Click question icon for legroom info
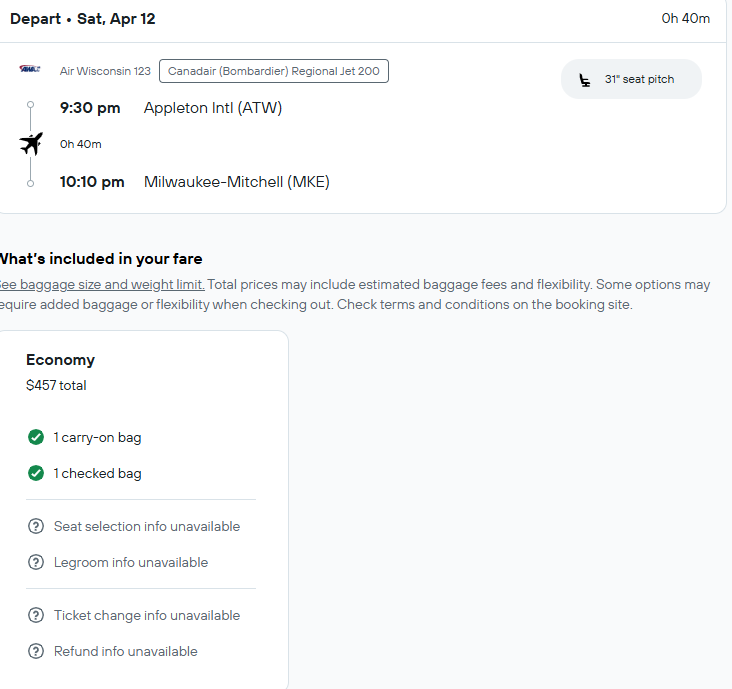The height and width of the screenshot is (689, 732). click(x=36, y=562)
